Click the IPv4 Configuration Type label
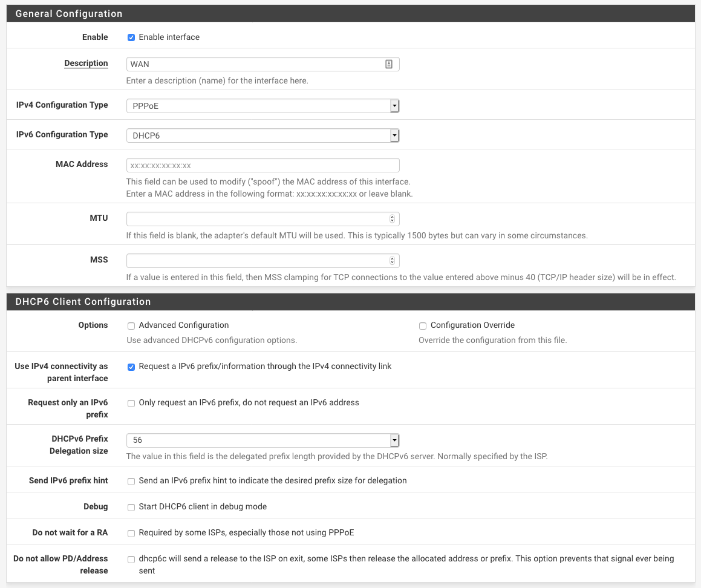Screen dimensions: 701x588 (x=62, y=105)
